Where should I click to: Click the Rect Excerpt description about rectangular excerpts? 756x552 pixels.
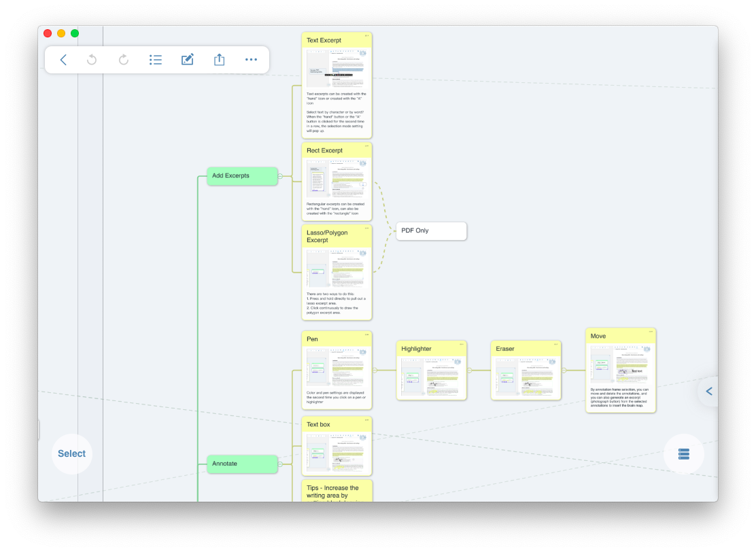(336, 209)
